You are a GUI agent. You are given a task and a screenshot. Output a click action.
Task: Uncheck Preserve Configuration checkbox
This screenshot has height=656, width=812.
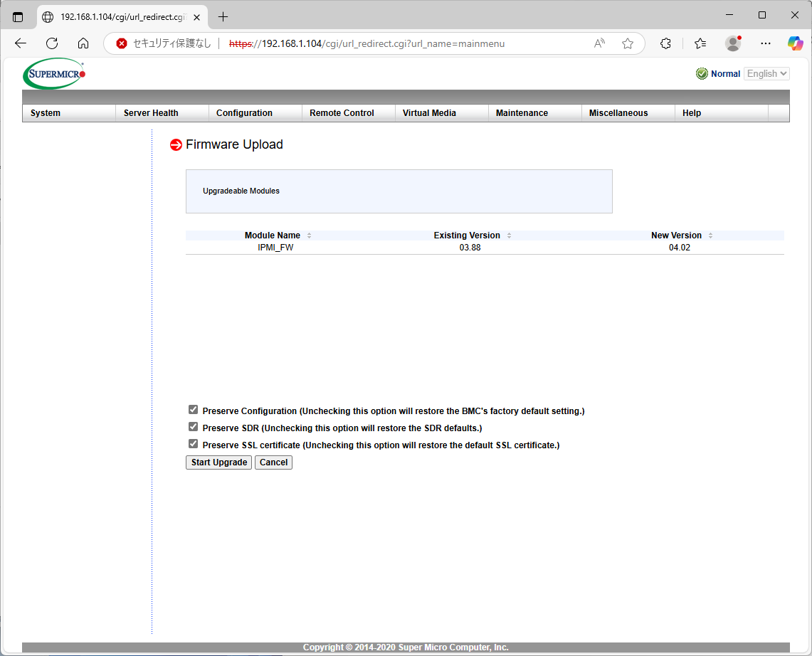click(x=193, y=410)
